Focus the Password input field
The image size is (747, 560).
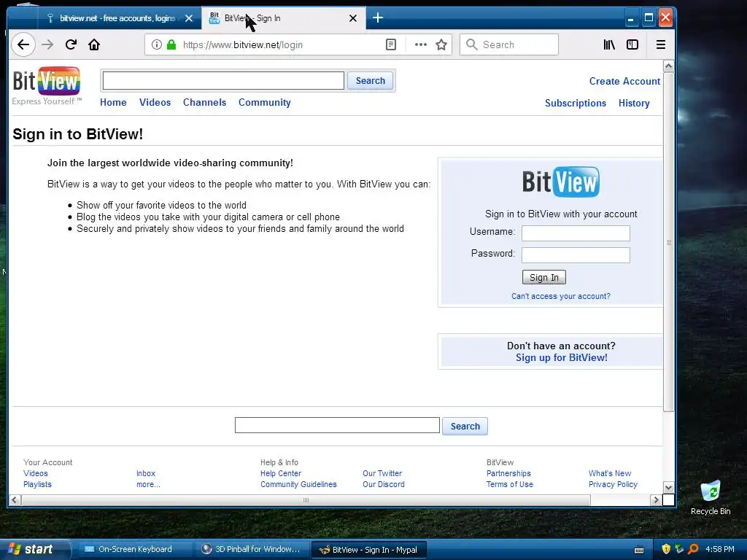(x=576, y=255)
